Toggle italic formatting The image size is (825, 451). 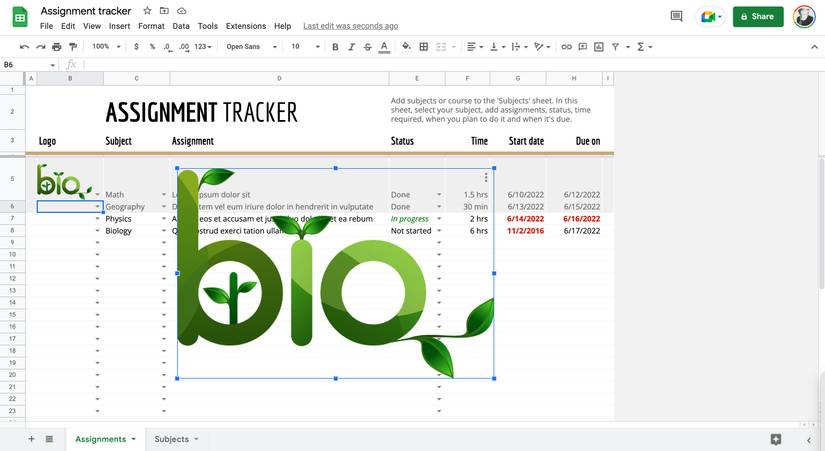point(351,47)
